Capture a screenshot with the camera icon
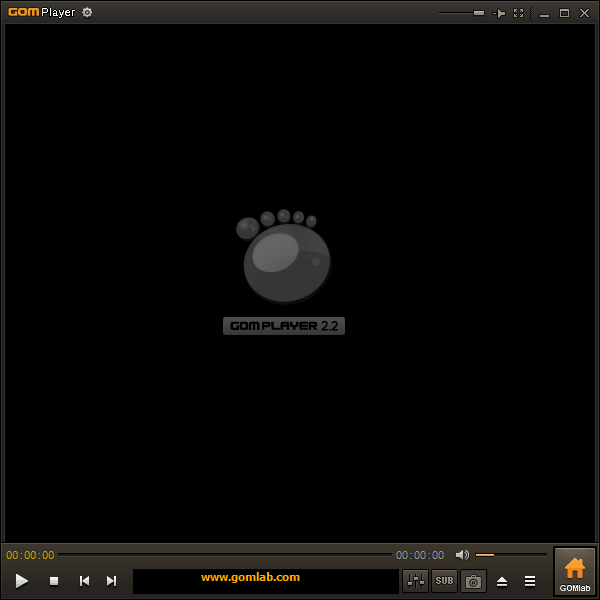The image size is (600, 600). (x=473, y=581)
